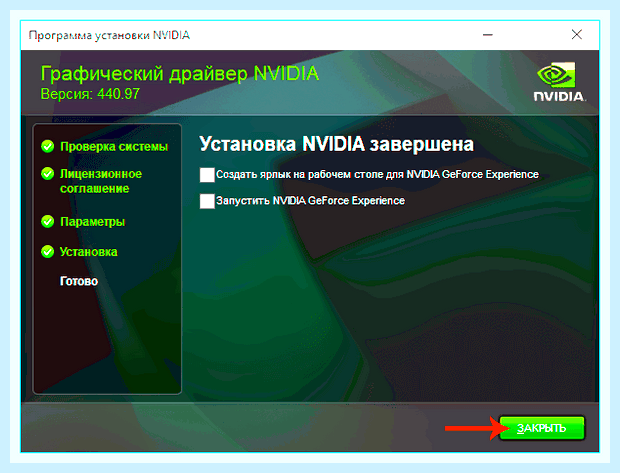The width and height of the screenshot is (620, 473).
Task: Click the checkmark icon beside Лицензионное соглашение
Action: pos(47,174)
